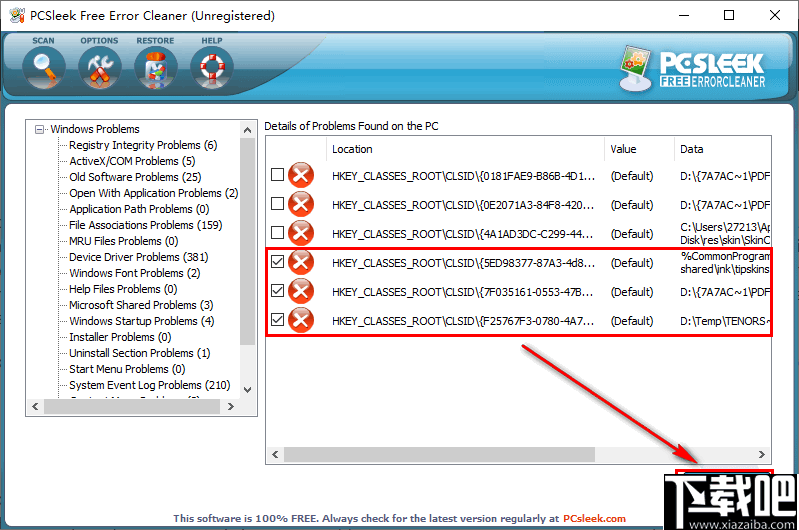Uncheck the box for {F25767F3-0780 entry
Viewport: 799px width, 530px height.
277,320
